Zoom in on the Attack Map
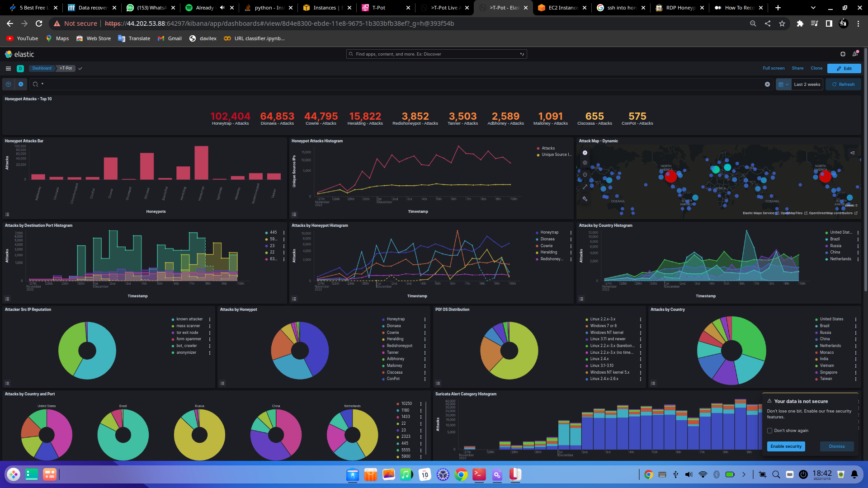 pyautogui.click(x=585, y=153)
